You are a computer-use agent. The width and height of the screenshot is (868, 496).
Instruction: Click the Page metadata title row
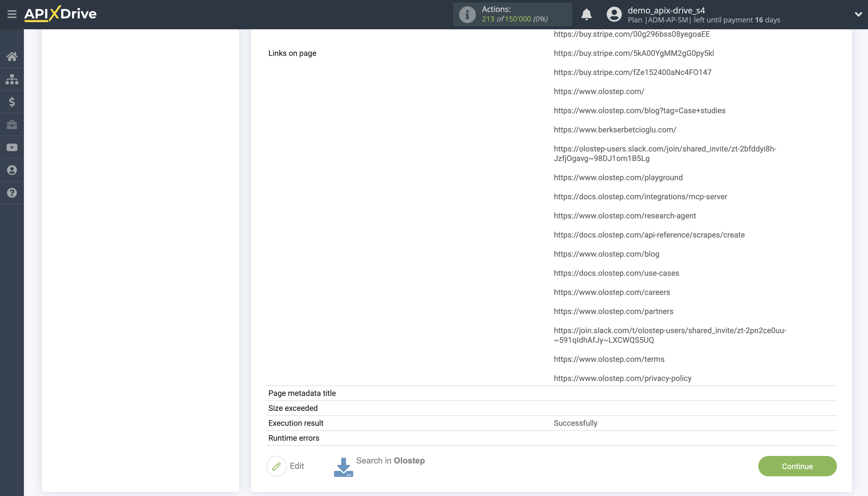[x=302, y=393]
